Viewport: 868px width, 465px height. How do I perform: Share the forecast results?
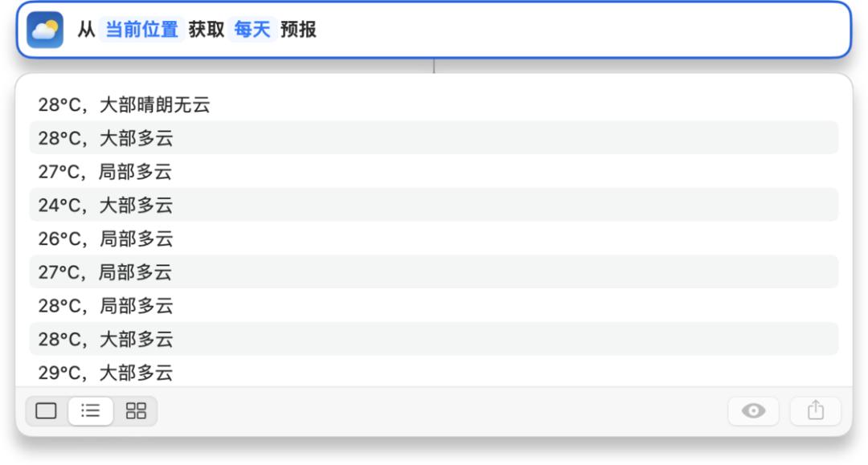(816, 411)
